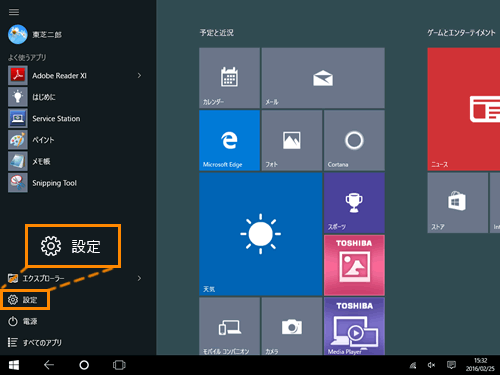This screenshot has height=375, width=500.
Task: Open the 天気 weather tile
Action: point(261,234)
